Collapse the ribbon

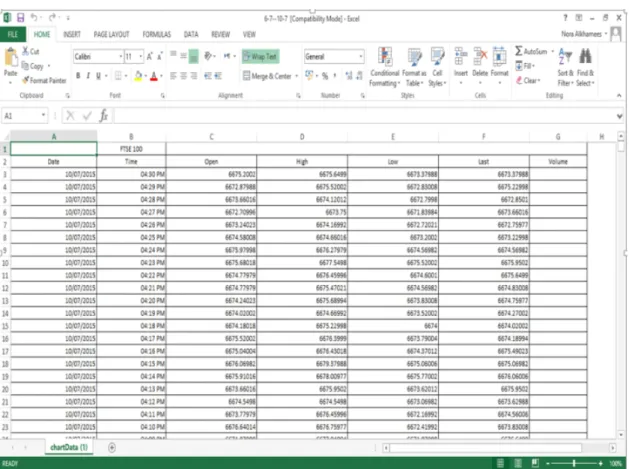tap(619, 95)
